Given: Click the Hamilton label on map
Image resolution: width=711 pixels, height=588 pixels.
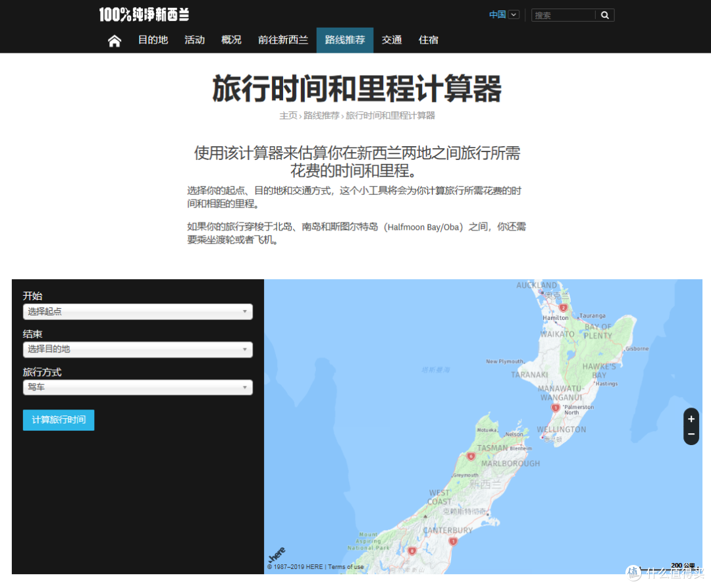Looking at the screenshot, I should point(556,318).
